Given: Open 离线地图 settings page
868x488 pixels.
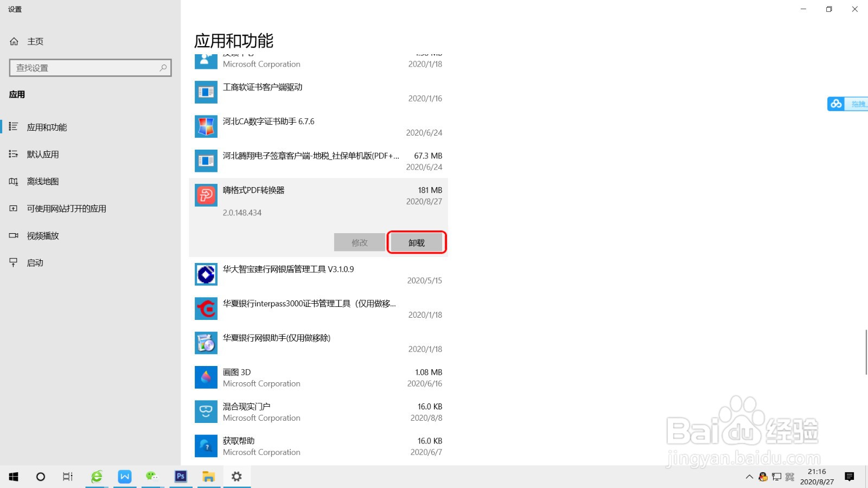Looking at the screenshot, I should 90,181.
